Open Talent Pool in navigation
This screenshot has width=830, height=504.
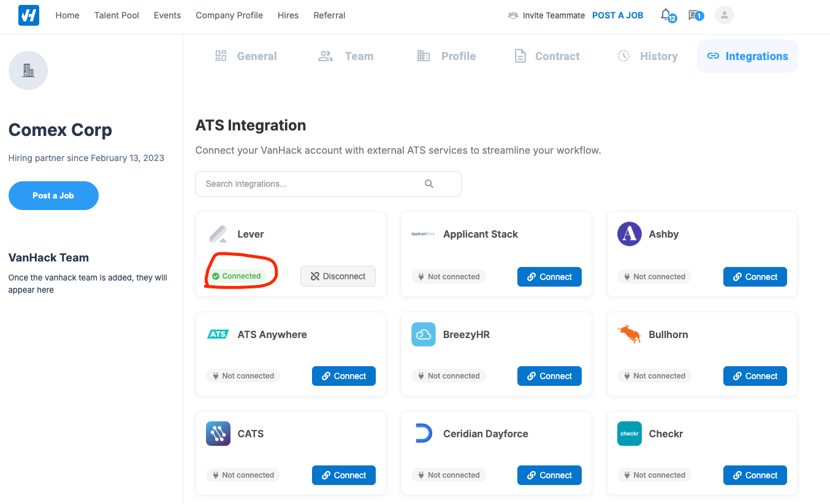(x=116, y=15)
